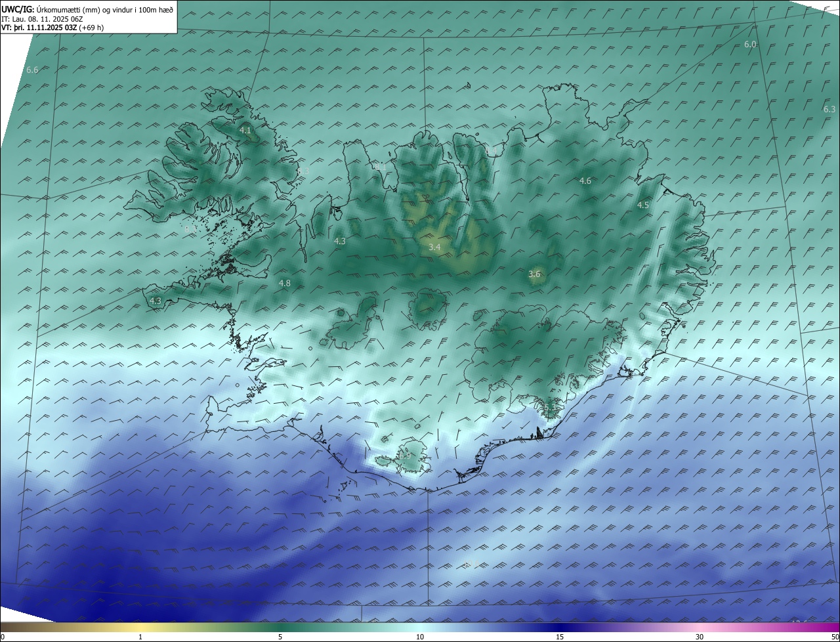Click the 6.6 value label on the map
The width and height of the screenshot is (840, 642).
click(32, 70)
